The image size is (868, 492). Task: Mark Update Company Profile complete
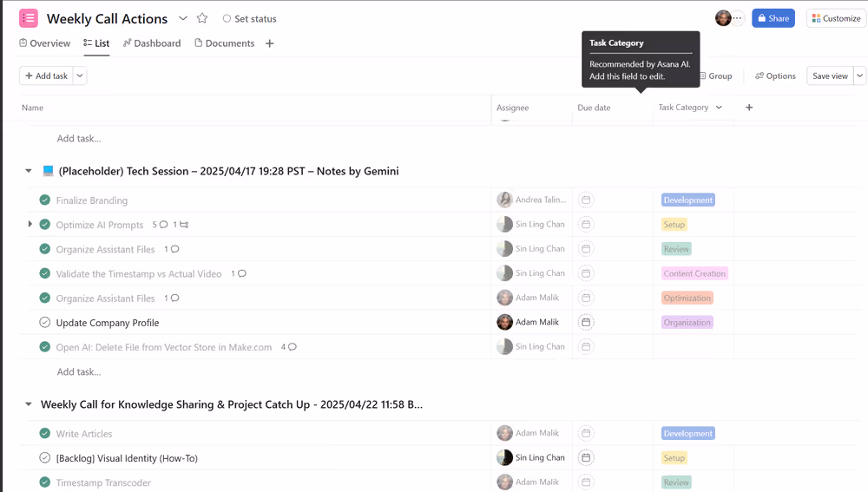coord(45,322)
